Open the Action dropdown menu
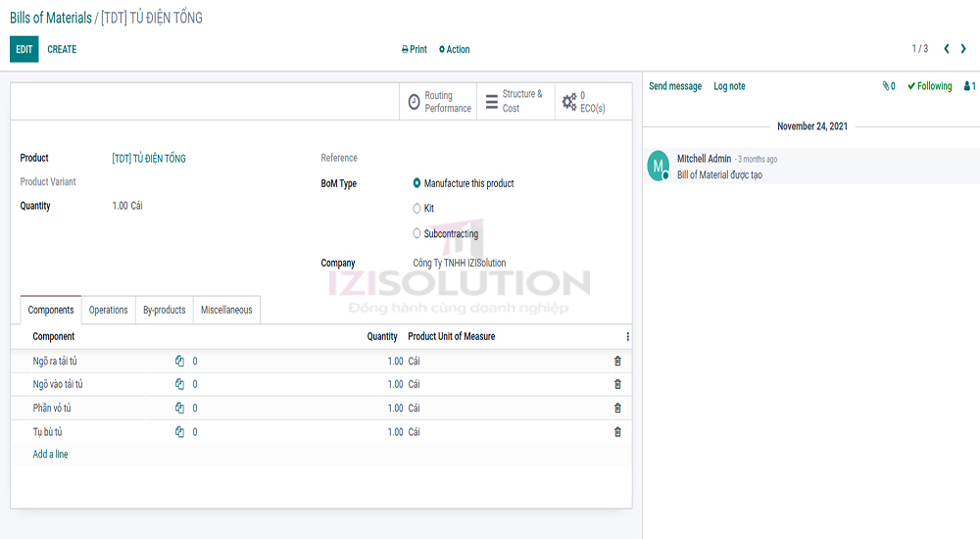The image size is (980, 539). point(455,49)
